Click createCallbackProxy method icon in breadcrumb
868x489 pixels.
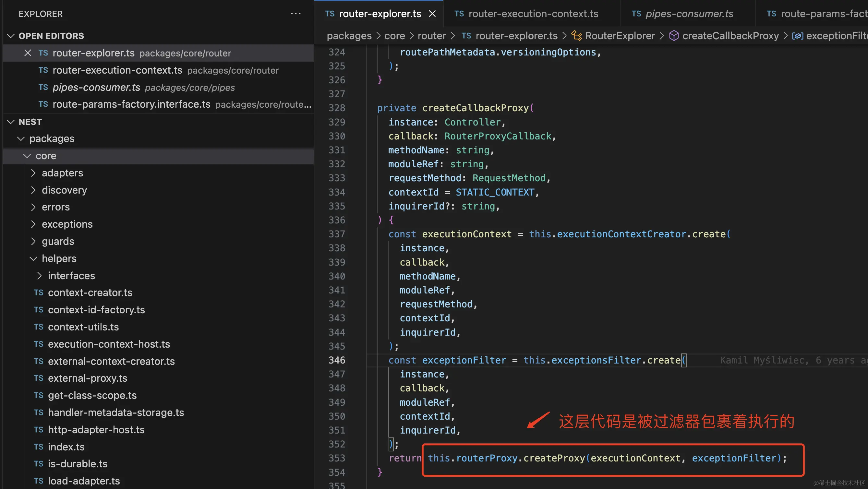click(674, 36)
